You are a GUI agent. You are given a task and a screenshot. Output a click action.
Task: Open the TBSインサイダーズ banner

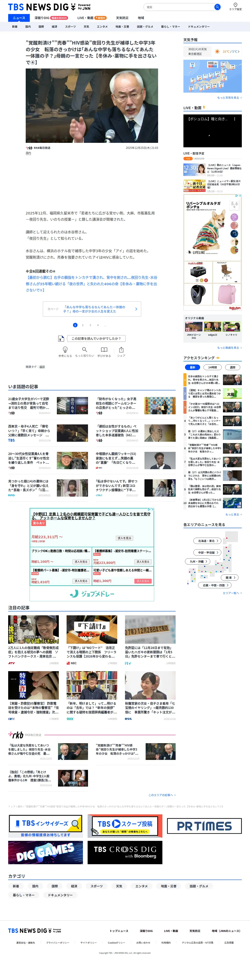(45, 826)
